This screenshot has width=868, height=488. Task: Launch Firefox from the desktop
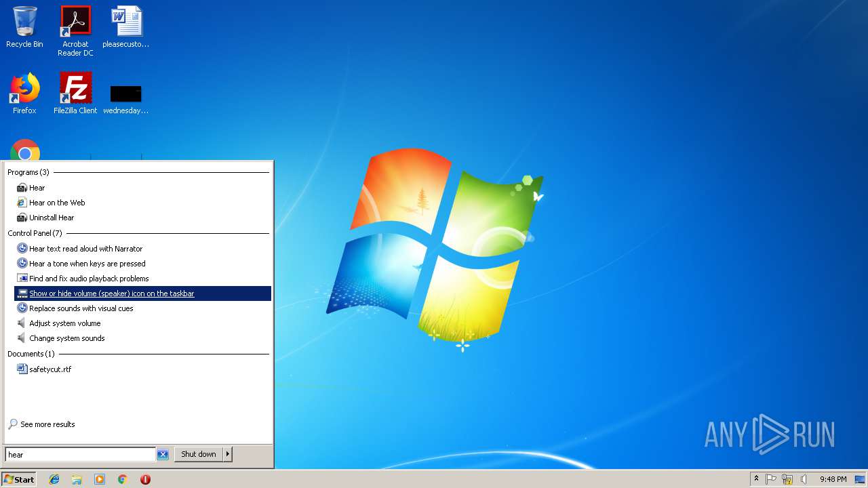click(x=24, y=94)
